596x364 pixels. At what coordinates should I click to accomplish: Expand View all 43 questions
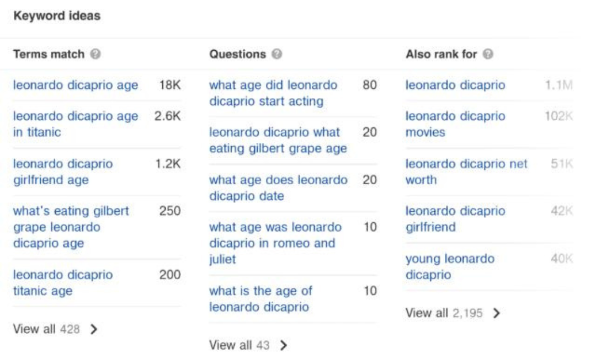[248, 346]
